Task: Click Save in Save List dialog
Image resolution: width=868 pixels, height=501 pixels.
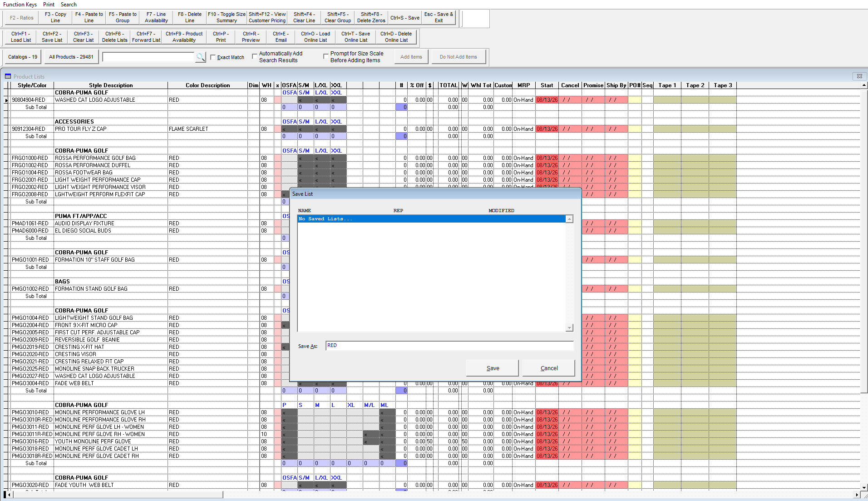Action: [493, 368]
